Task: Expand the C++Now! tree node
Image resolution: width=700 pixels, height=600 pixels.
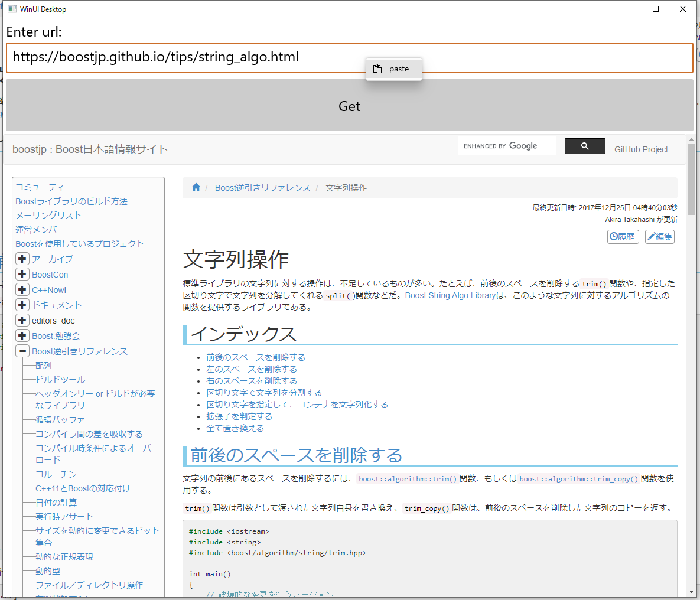Action: tap(22, 290)
